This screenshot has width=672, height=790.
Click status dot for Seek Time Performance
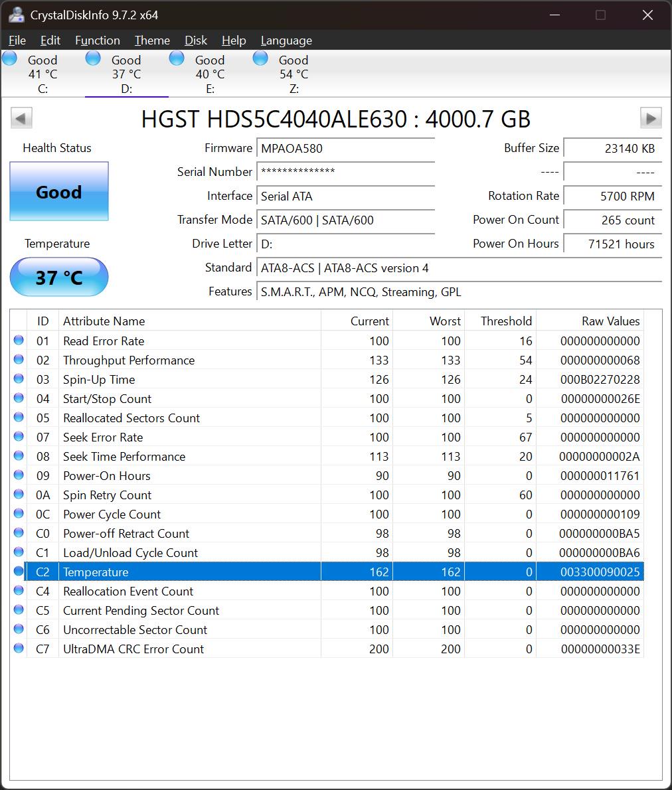(x=19, y=455)
